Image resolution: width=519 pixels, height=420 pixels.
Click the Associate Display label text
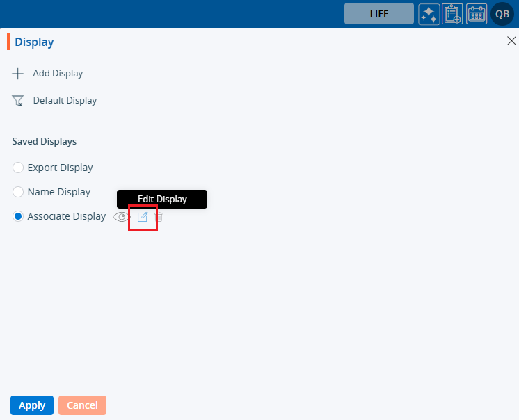(66, 217)
